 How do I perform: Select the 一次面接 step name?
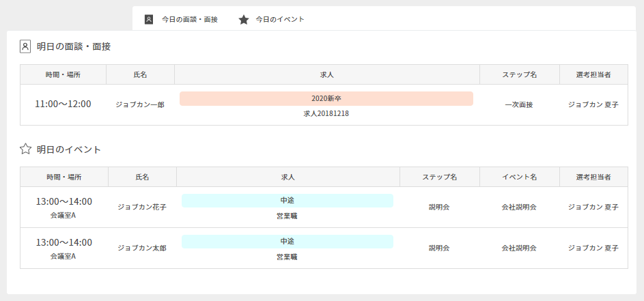tap(519, 104)
